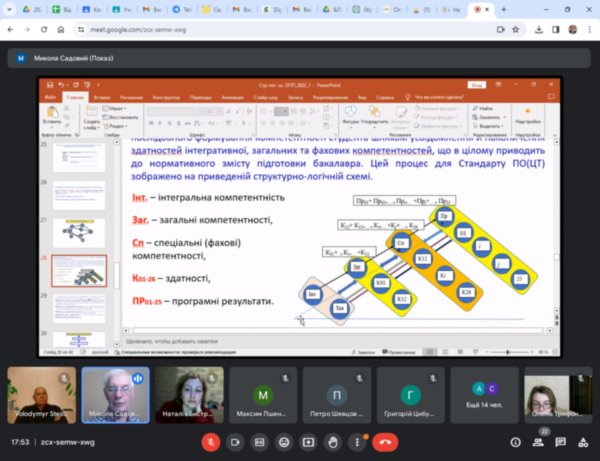Toggle the camera button
Screen dimensions: 600x461
point(236,441)
